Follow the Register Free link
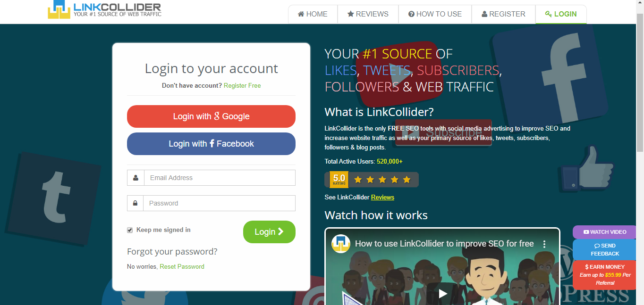The image size is (644, 305). point(242,85)
